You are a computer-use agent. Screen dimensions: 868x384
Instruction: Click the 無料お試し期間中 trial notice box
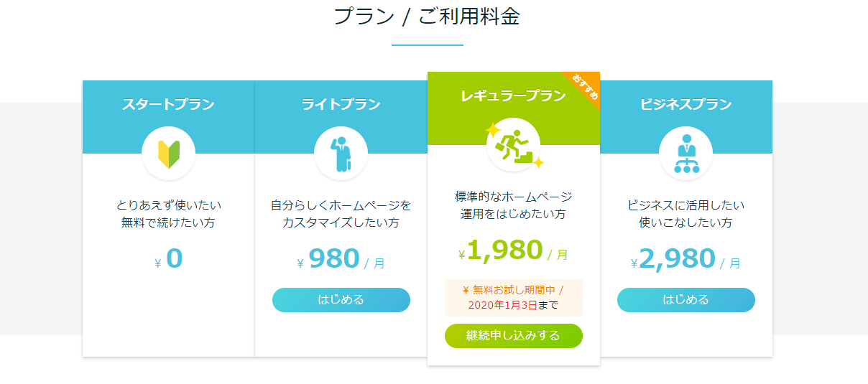(x=514, y=298)
